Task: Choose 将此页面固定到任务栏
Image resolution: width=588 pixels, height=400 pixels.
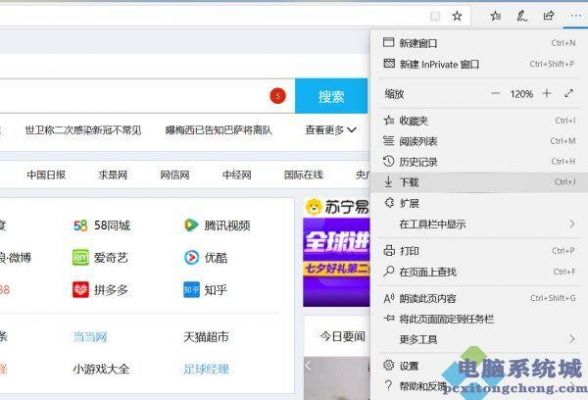Action: click(x=479, y=319)
